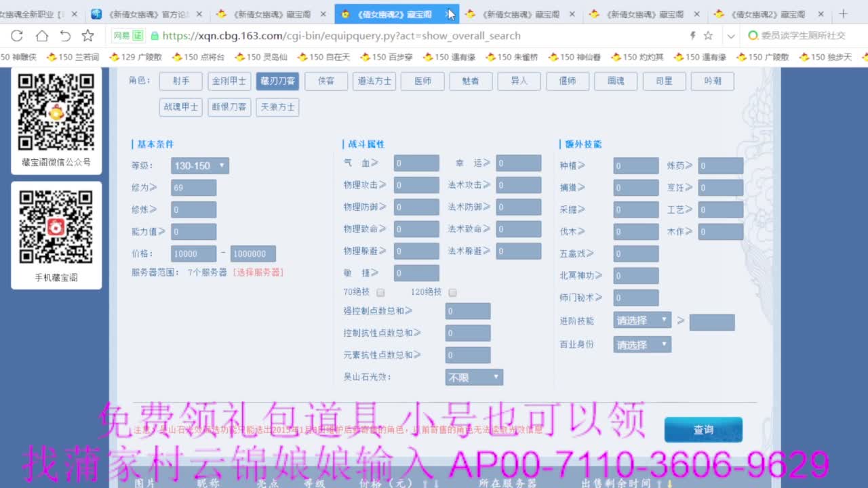Click the 炼药 input field

coord(721,166)
